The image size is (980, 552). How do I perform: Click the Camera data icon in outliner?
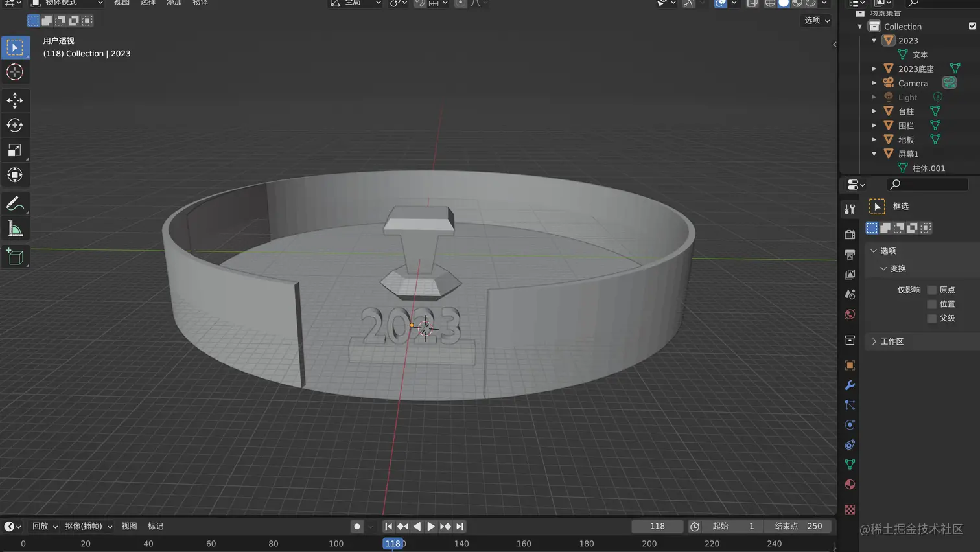950,83
